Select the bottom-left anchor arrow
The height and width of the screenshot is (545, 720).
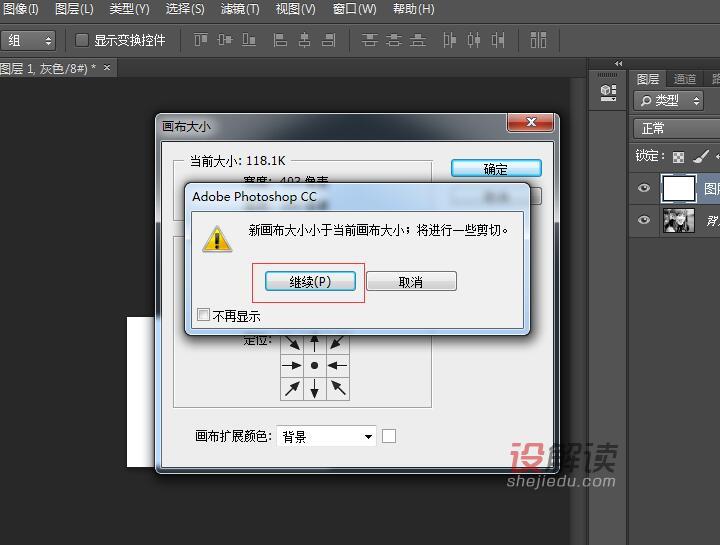point(292,388)
